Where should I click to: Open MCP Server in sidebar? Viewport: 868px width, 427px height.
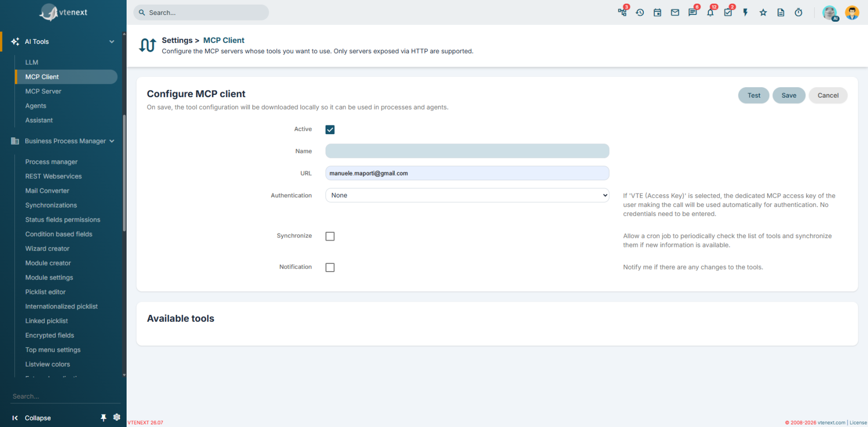pyautogui.click(x=43, y=91)
